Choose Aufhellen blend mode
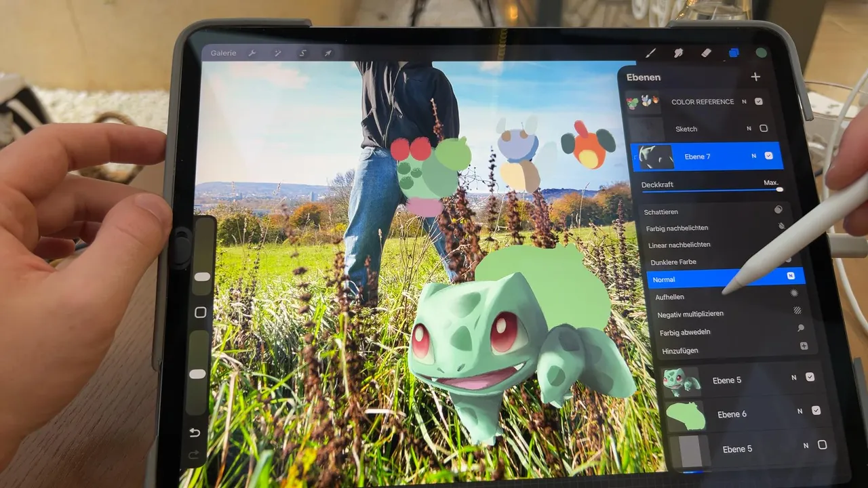Screen dimensions: 868x488 728,296
